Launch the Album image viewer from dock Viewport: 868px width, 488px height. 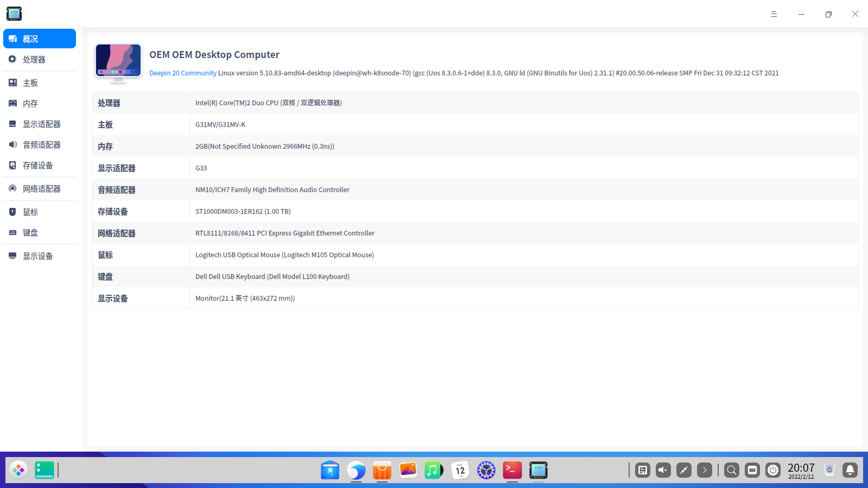tap(408, 470)
